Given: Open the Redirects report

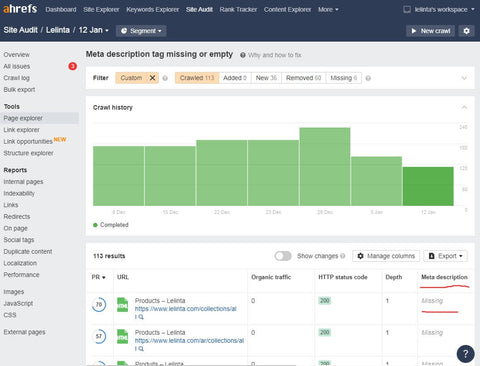Looking at the screenshot, I should pos(17,217).
